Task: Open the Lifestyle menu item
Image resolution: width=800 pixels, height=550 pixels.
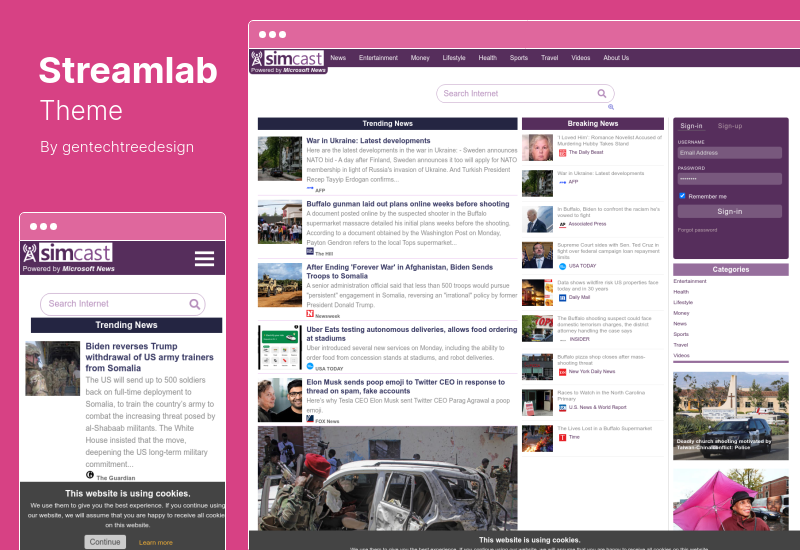Action: 454,58
